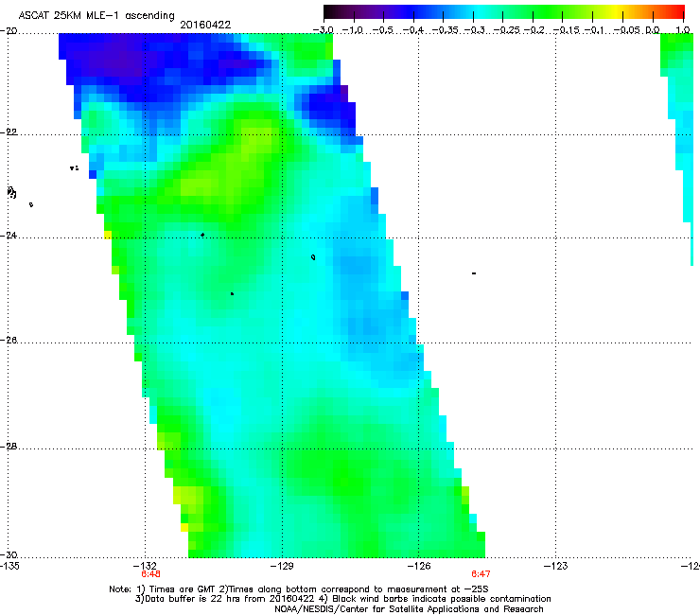Click the -129 longitude axis label
The image size is (700, 615).
pos(282,567)
